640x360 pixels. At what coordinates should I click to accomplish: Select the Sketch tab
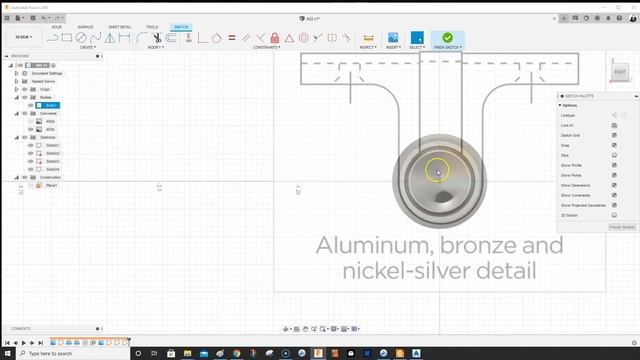(x=181, y=27)
